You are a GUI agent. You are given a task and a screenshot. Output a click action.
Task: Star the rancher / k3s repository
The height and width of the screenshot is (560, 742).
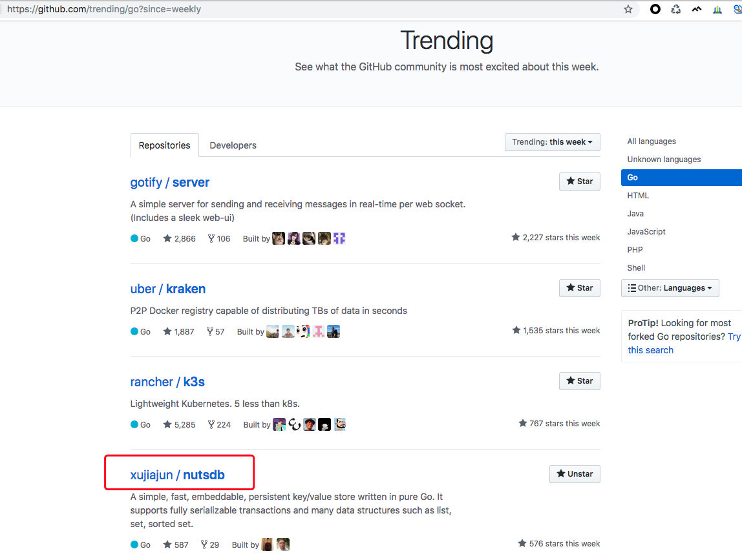click(x=579, y=380)
